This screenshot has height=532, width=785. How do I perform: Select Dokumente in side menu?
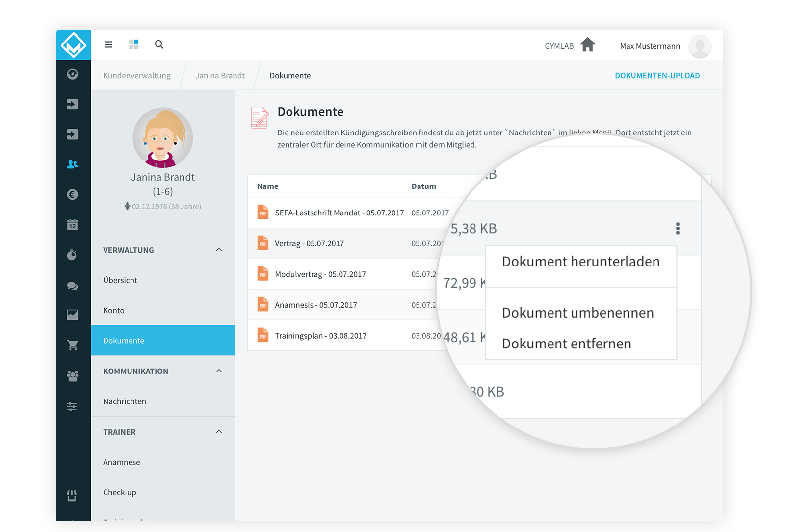(x=163, y=341)
